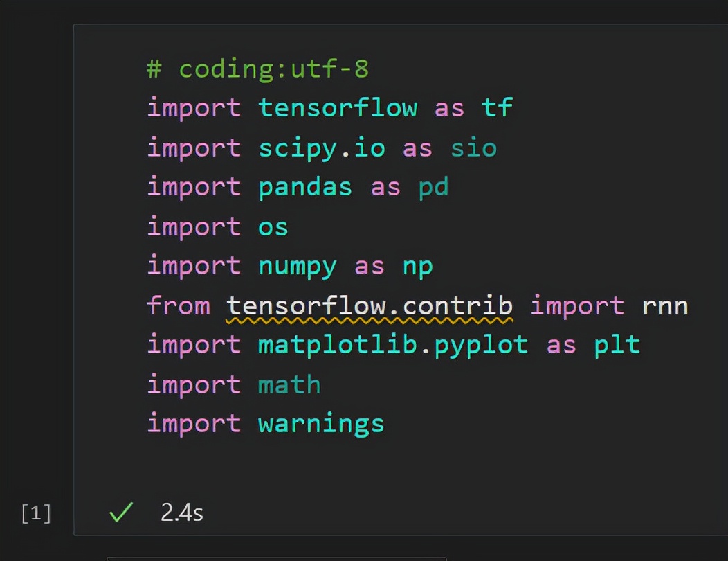Place cursor on 'tensorflow.contrib' with warning squiggle
The width and height of the screenshot is (728, 561).
pyautogui.click(x=370, y=305)
